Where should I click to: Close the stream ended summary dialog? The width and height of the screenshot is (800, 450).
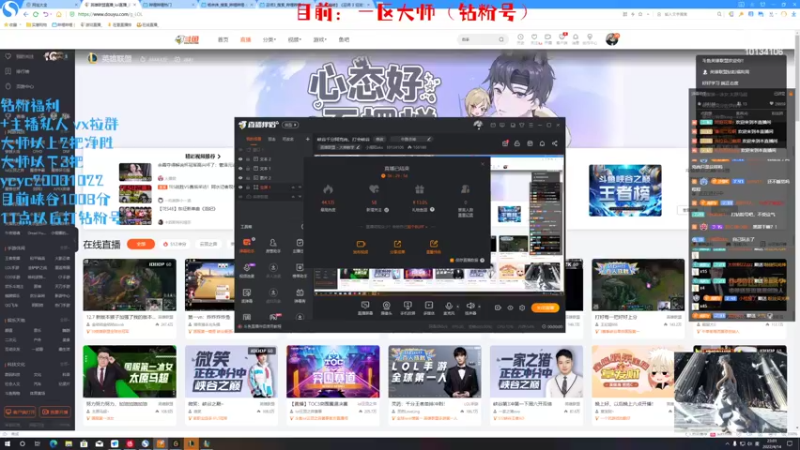482,164
